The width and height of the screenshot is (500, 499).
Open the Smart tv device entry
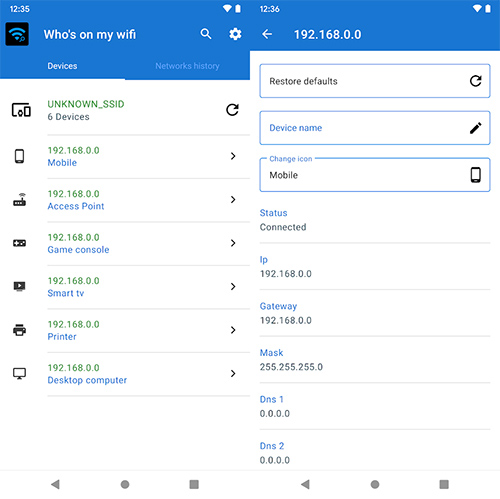coord(125,287)
